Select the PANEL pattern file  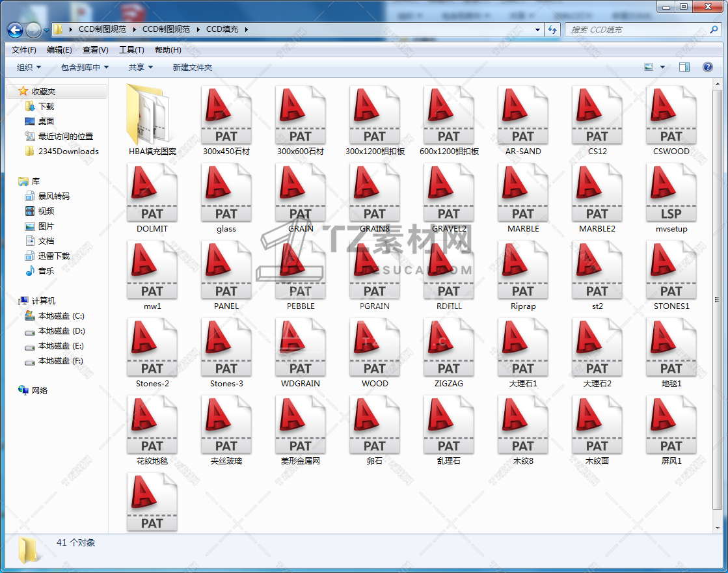[x=226, y=275]
